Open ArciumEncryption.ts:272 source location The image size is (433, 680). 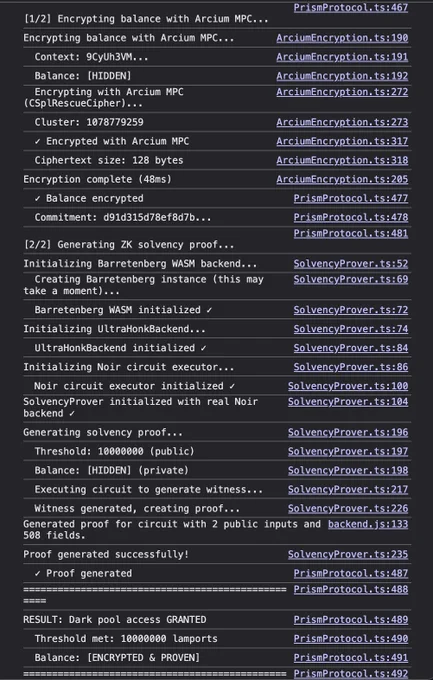pos(342,92)
